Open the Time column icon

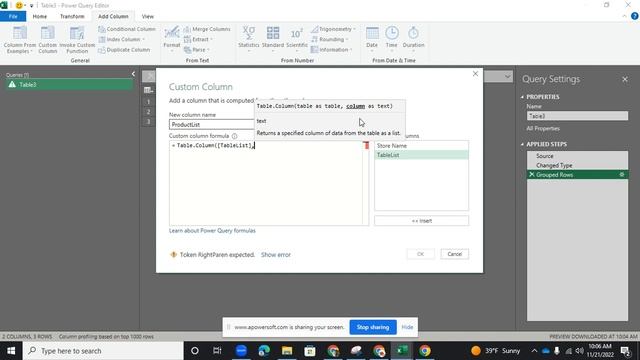(391, 39)
